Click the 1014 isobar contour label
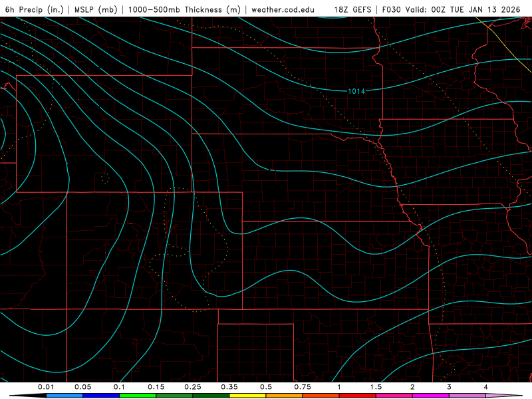Viewport: 532px width, 399px height. click(356, 91)
